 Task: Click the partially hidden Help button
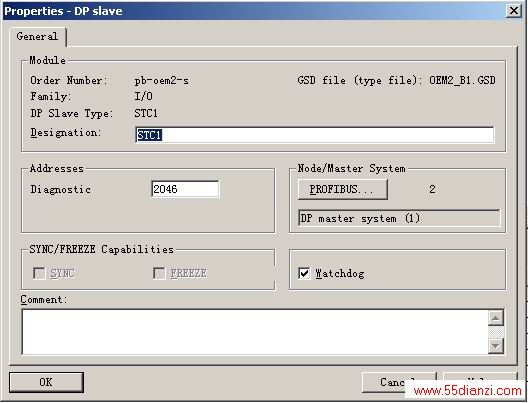click(480, 379)
